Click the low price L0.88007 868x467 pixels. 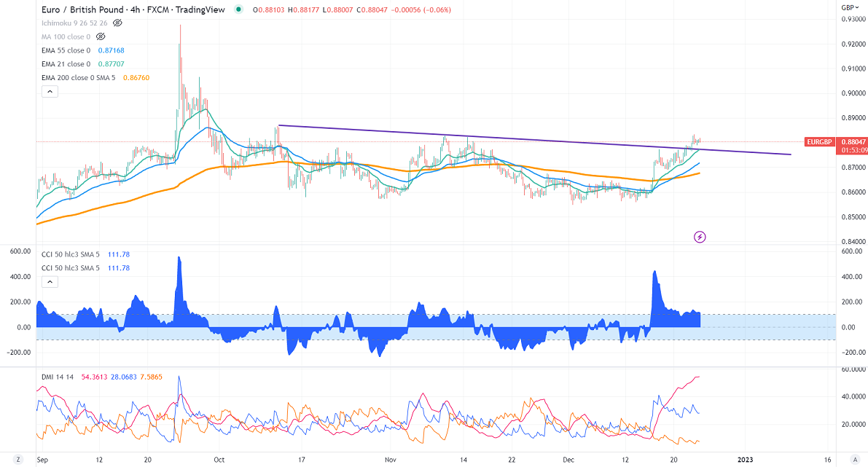[x=337, y=10]
